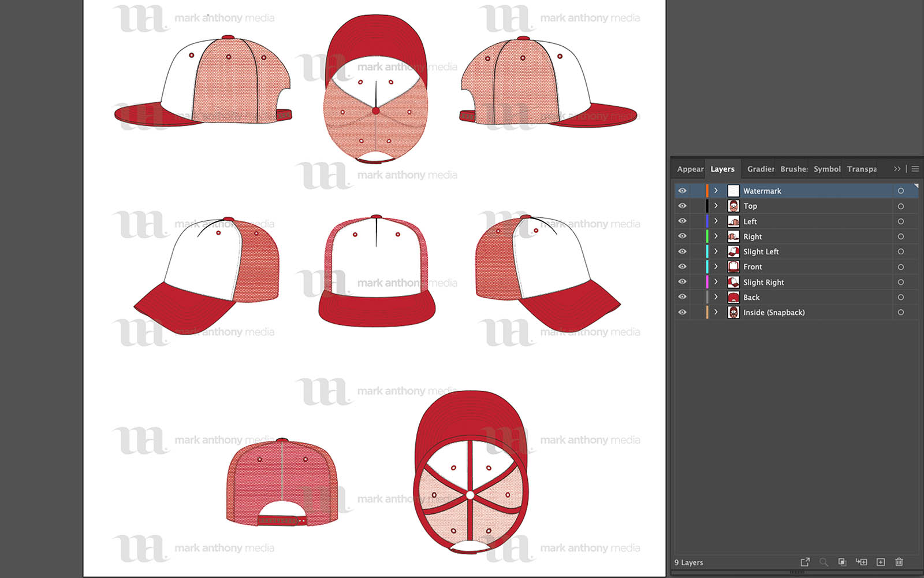Screen dimensions: 924x578
Task: Hide the Watermark layer
Action: click(x=682, y=190)
